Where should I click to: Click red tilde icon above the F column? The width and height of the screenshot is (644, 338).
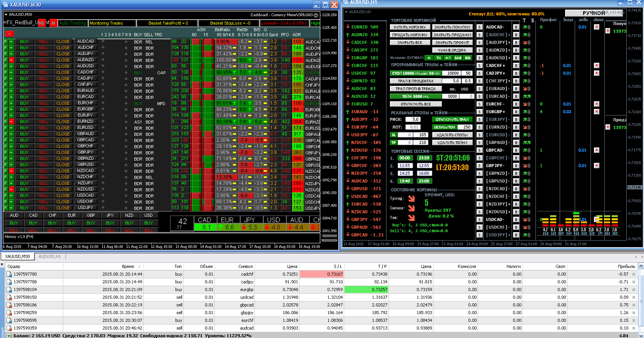coord(9,34)
